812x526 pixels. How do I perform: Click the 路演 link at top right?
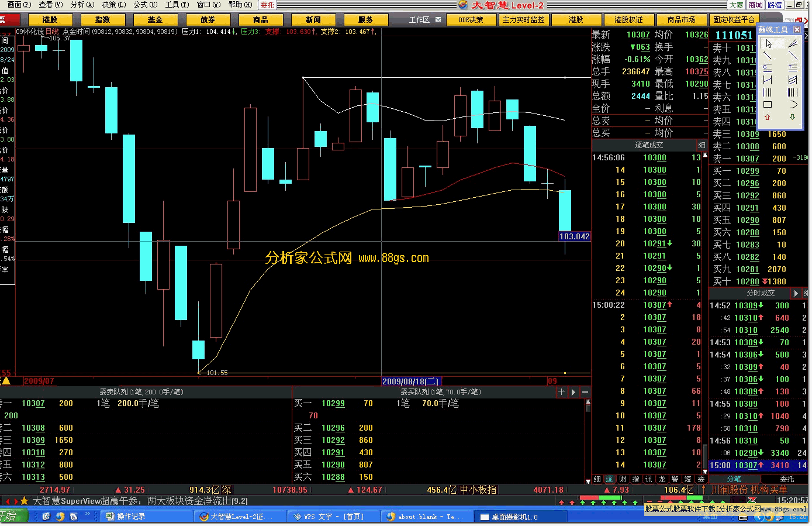coord(775,5)
